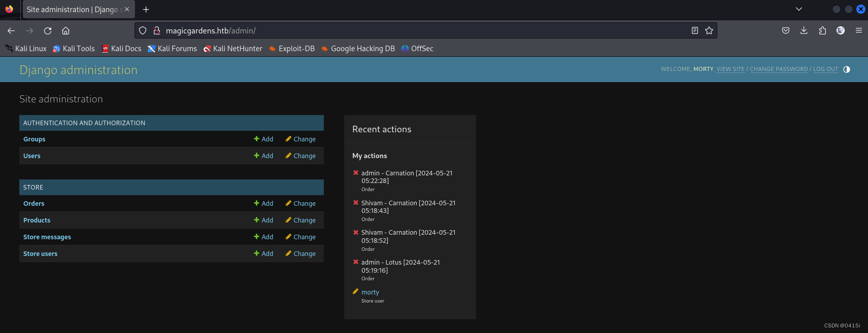This screenshot has height=333, width=868.
Task: Open the Google Hacking DB bookmark
Action: click(x=358, y=49)
